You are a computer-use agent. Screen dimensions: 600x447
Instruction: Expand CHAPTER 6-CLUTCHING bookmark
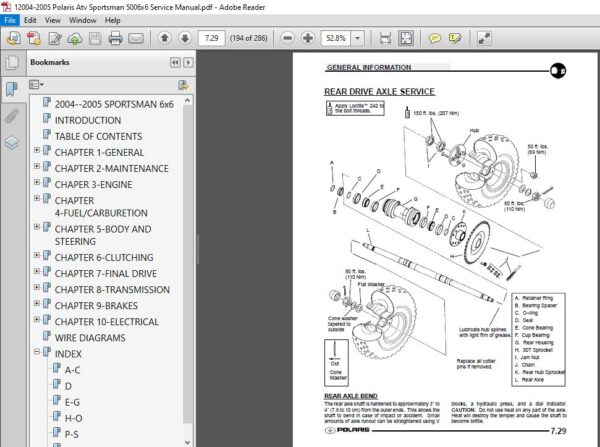click(37, 255)
